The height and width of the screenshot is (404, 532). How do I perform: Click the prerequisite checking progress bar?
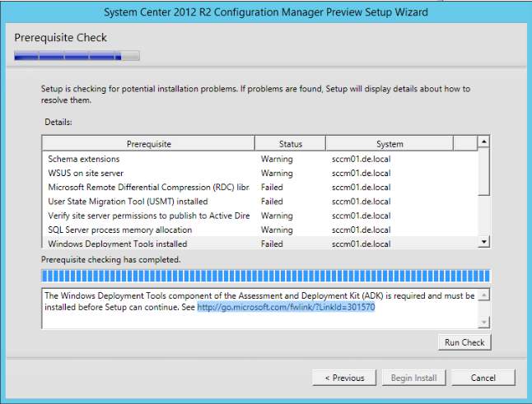tap(265, 276)
